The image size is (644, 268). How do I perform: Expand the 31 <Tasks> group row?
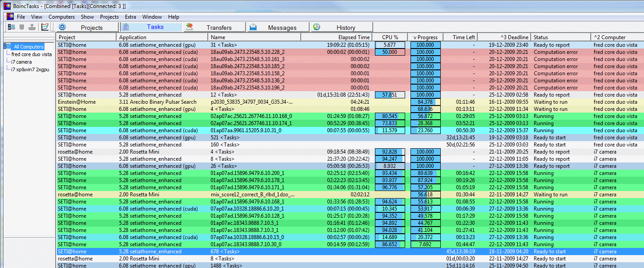(350, 45)
